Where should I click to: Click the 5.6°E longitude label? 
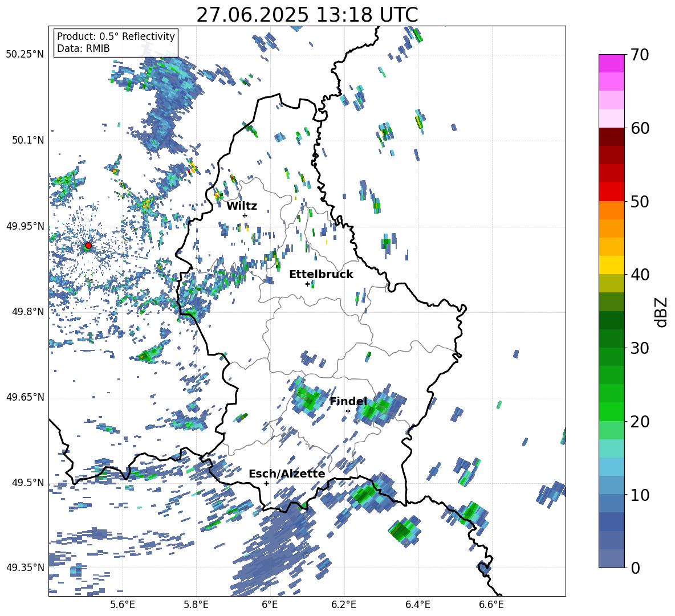(123, 605)
